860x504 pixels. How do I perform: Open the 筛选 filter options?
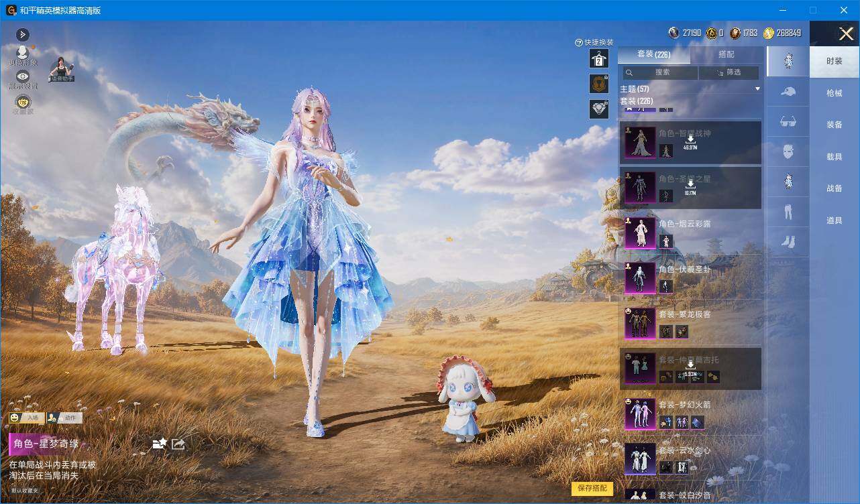(729, 72)
